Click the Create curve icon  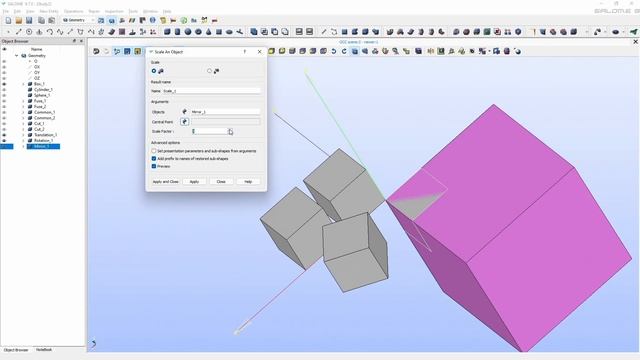coord(60,31)
